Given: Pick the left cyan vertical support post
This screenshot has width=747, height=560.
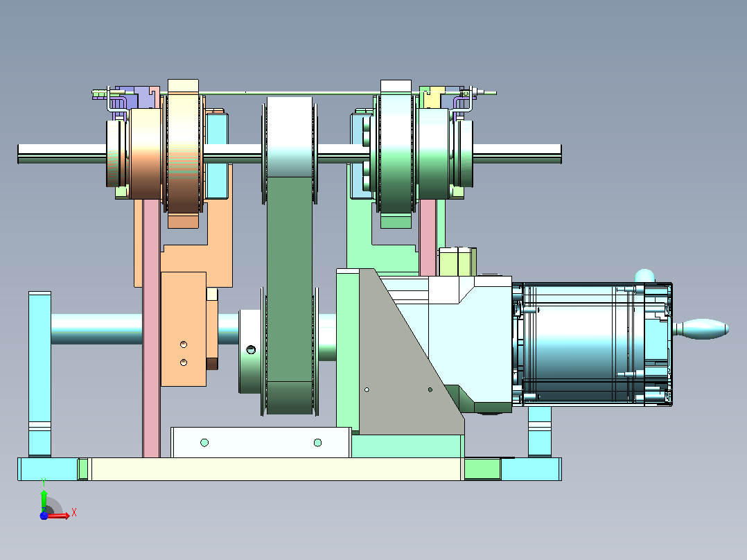Looking at the screenshot, I should coord(40,375).
